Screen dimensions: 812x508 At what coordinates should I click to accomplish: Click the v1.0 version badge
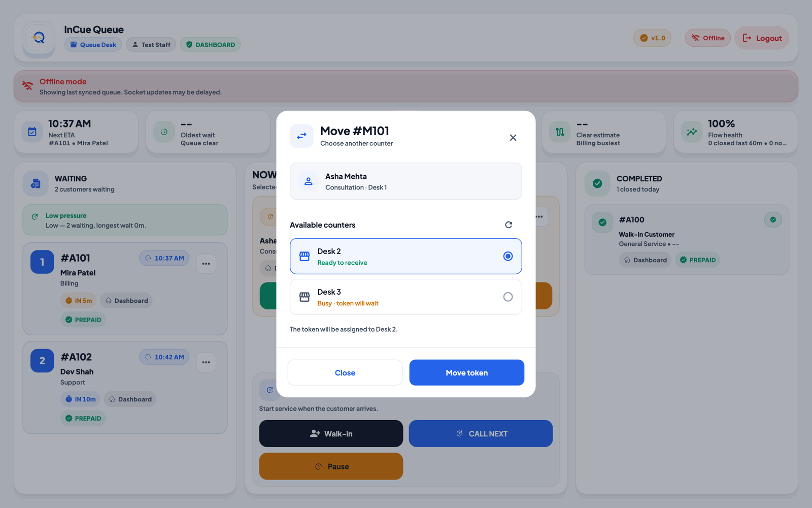pyautogui.click(x=653, y=38)
